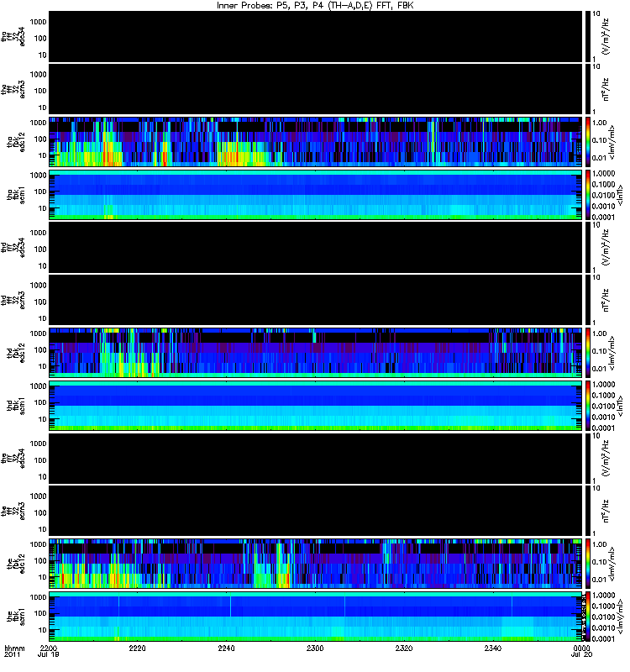630x672 pixels.
Task: Click the <|mV/m|> unit label beside tha fbk edc12
Action: [612, 142]
